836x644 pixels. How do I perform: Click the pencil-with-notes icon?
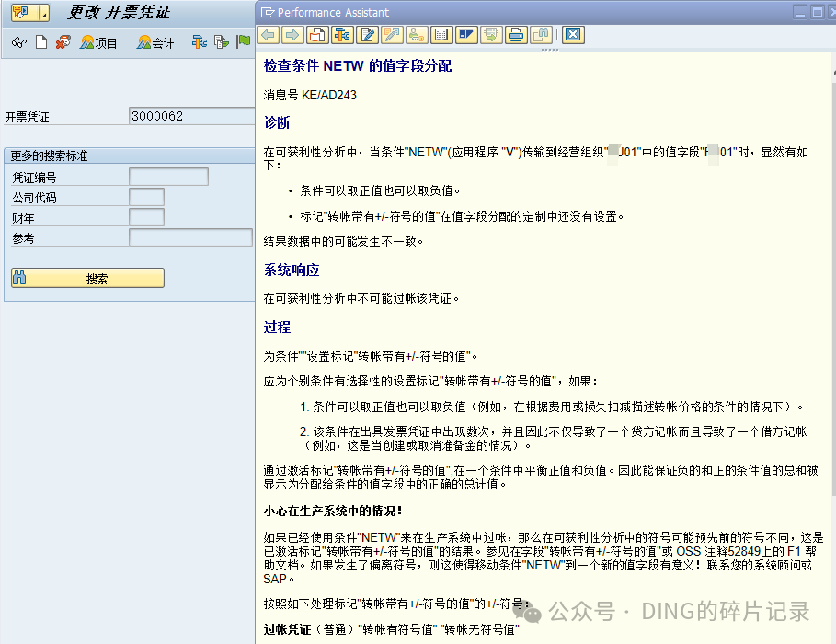pyautogui.click(x=392, y=35)
